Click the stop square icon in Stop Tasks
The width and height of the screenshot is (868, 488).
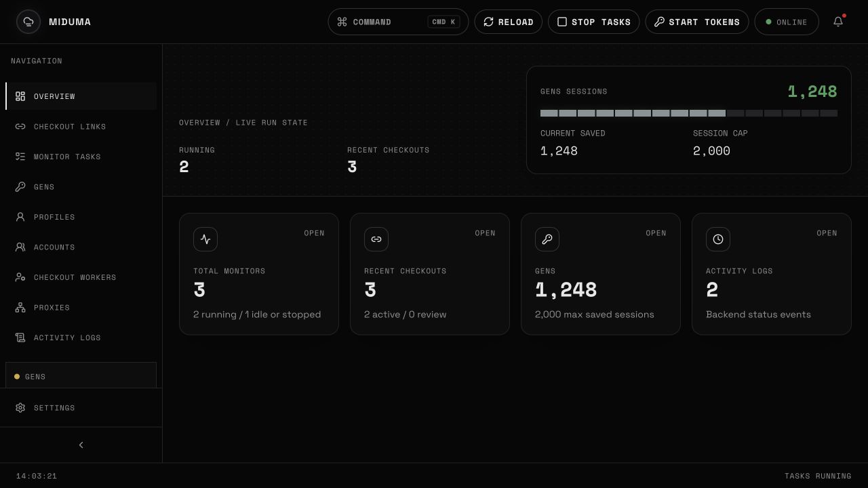562,22
